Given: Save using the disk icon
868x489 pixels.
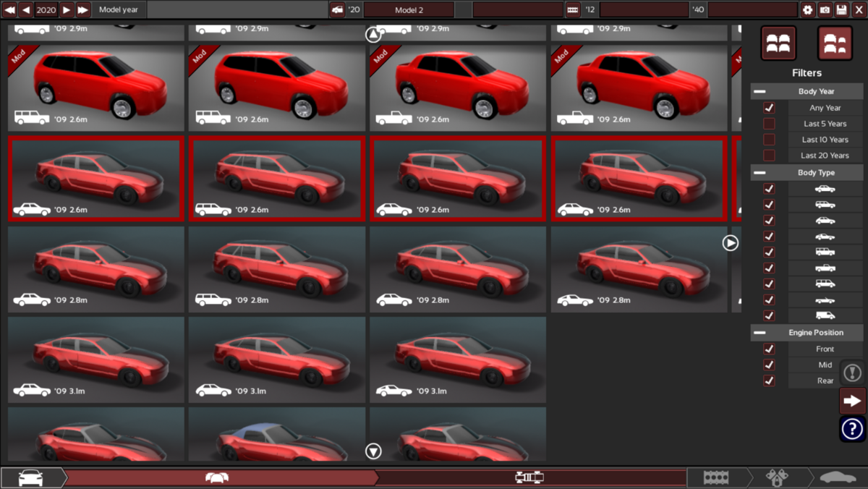Looking at the screenshot, I should [841, 9].
